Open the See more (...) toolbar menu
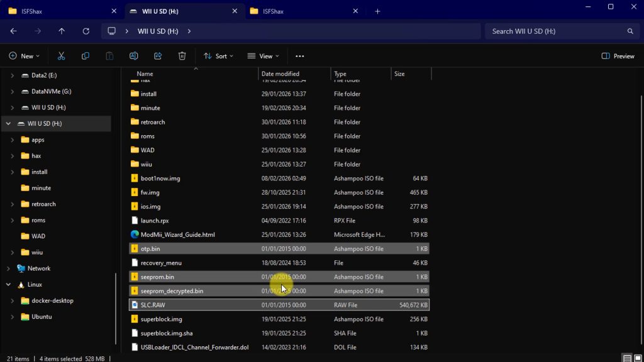 [300, 56]
